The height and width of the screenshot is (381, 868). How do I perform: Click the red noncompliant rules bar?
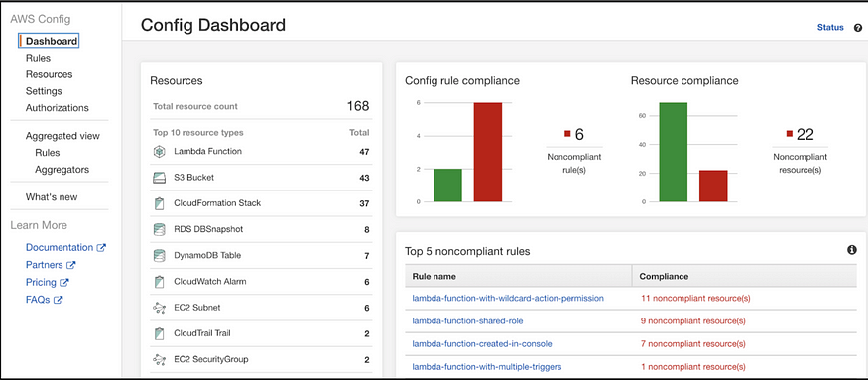[x=488, y=152]
